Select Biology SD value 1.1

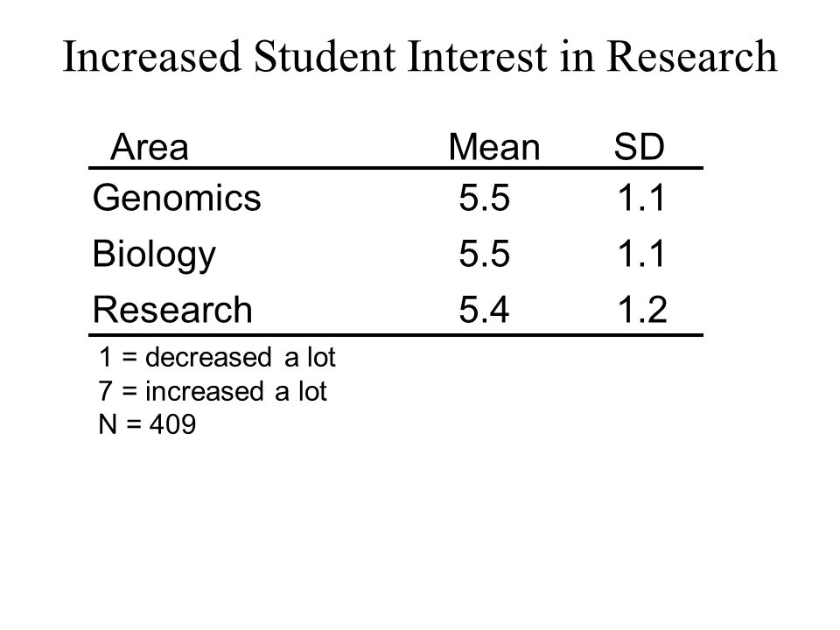(641, 254)
